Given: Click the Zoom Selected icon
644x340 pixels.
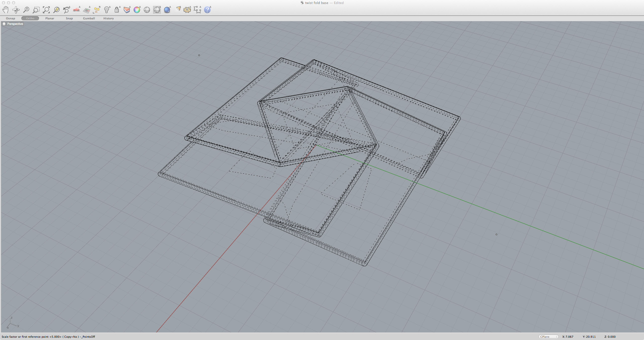Looking at the screenshot, I should tap(56, 10).
